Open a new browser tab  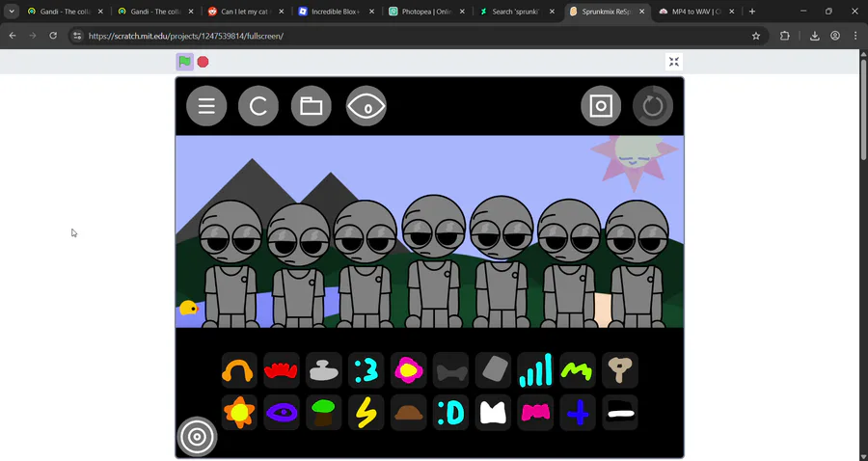click(751, 11)
